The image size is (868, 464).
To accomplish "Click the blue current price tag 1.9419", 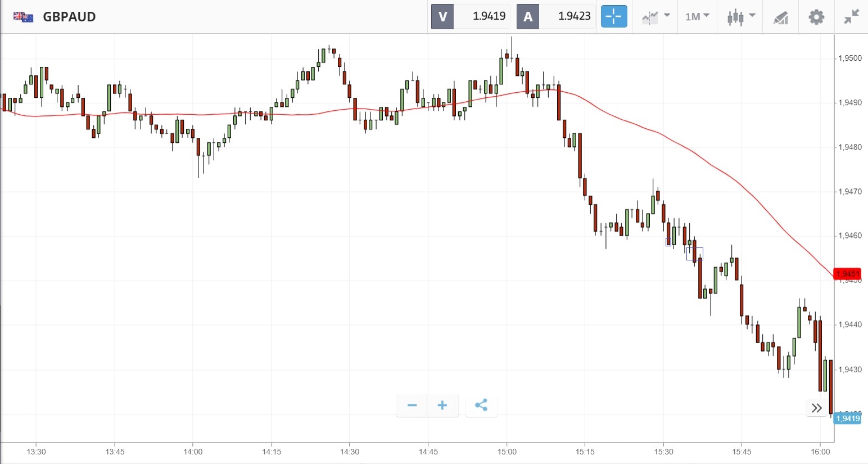I will [x=847, y=418].
